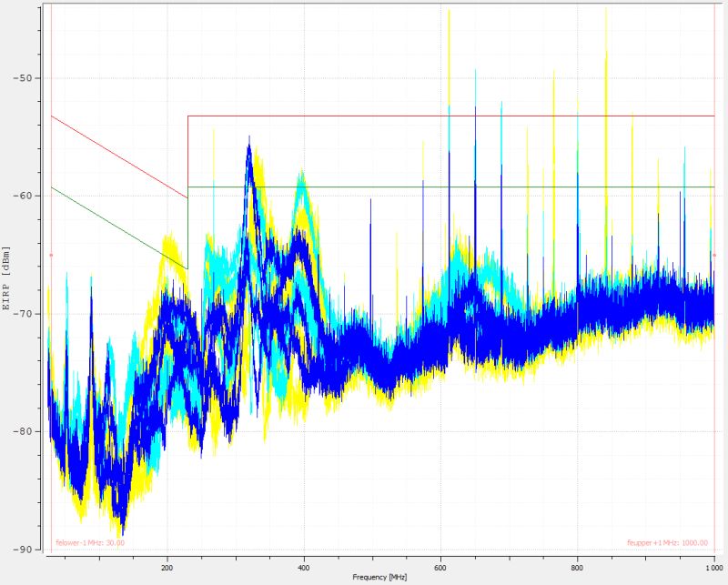Click the -90 tick label on the EIRP axis
This screenshot has width=728, height=585.
22,550
